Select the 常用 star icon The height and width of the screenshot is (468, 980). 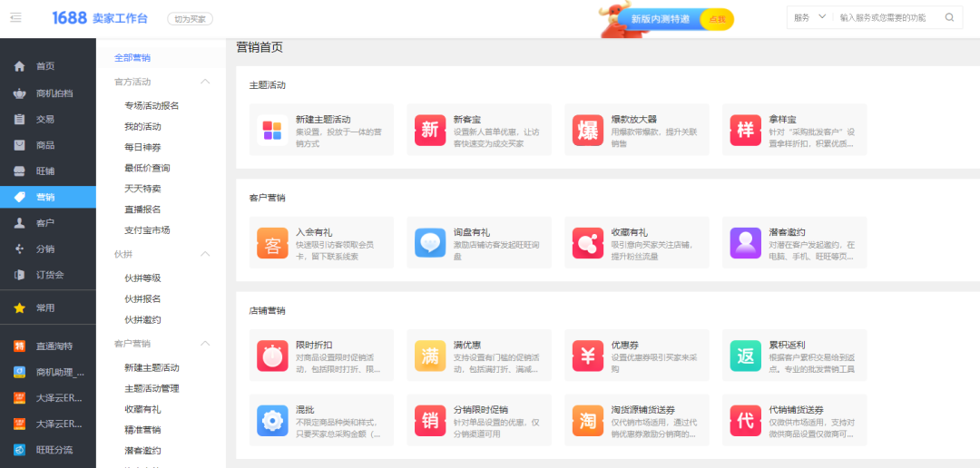click(x=19, y=308)
